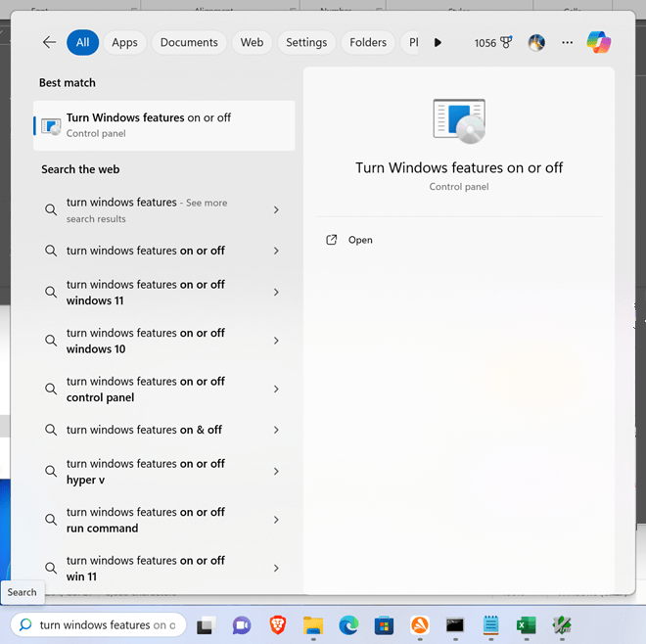
Task: Click the taskbar search magnifier icon
Action: click(25, 624)
